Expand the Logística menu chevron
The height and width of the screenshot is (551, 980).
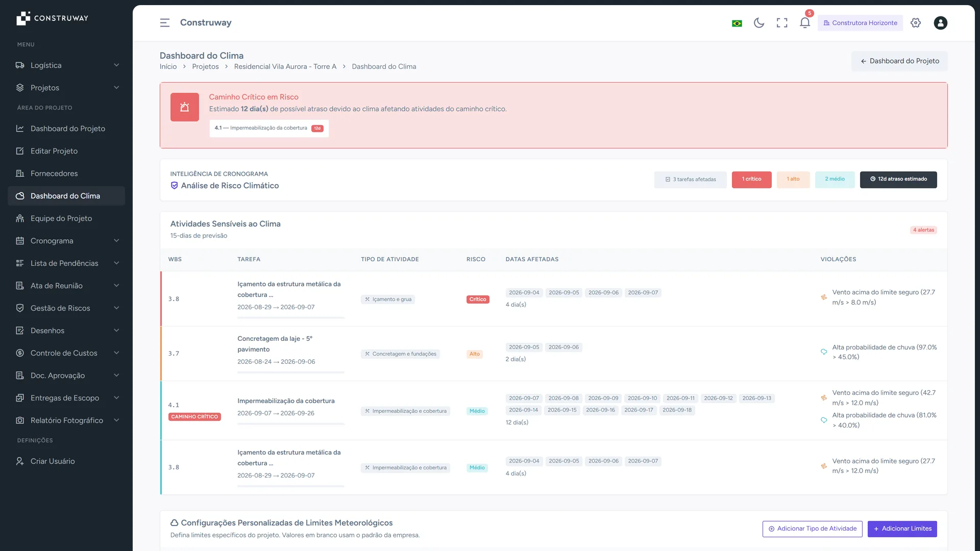point(116,65)
